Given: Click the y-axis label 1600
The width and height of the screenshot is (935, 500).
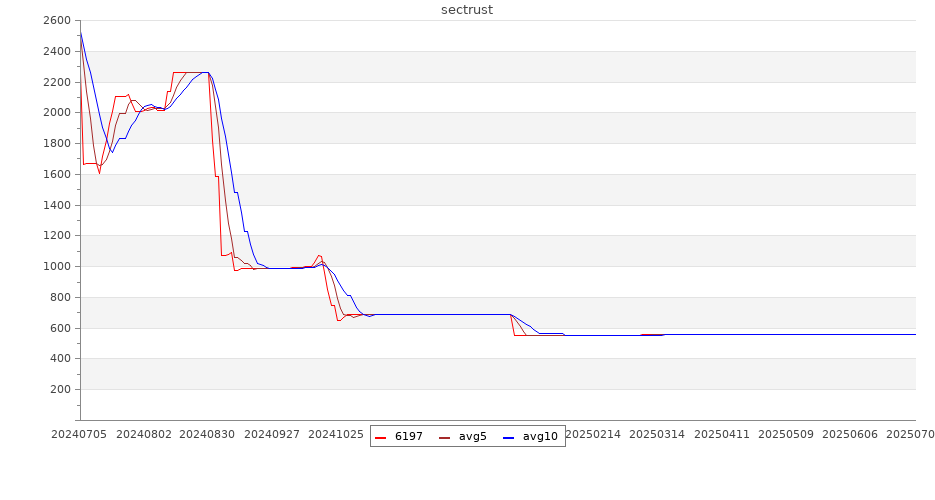Looking at the screenshot, I should (x=57, y=175).
